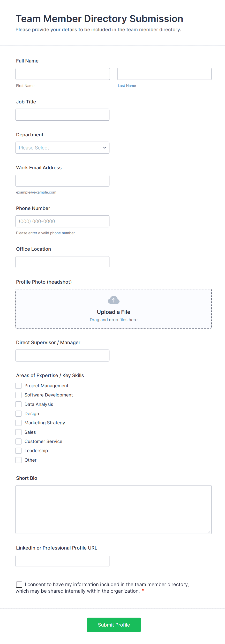Check the consent to directory inclusion box
Viewport: 225px width, 644px height.
(19, 584)
